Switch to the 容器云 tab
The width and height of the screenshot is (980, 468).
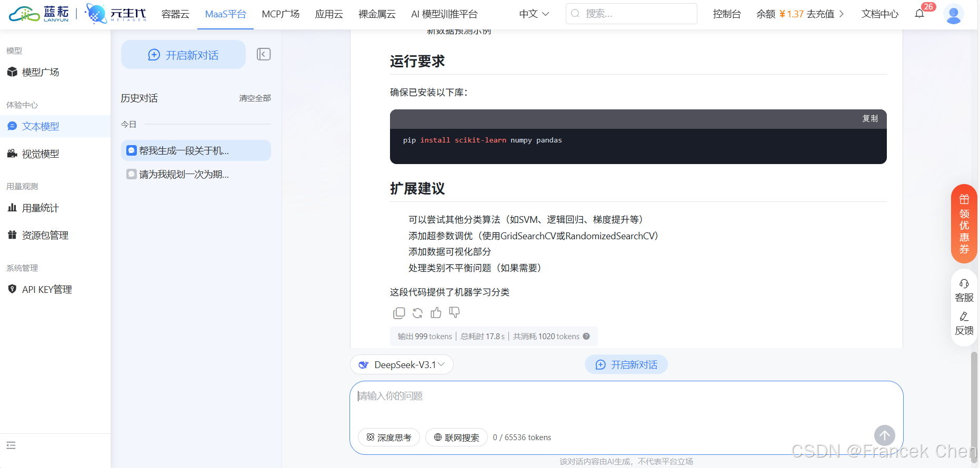[175, 14]
